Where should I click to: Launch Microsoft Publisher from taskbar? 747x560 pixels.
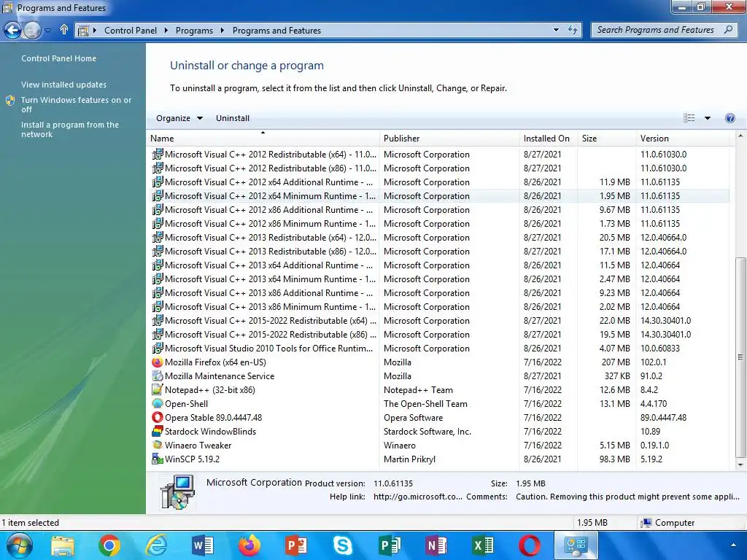[x=390, y=545]
